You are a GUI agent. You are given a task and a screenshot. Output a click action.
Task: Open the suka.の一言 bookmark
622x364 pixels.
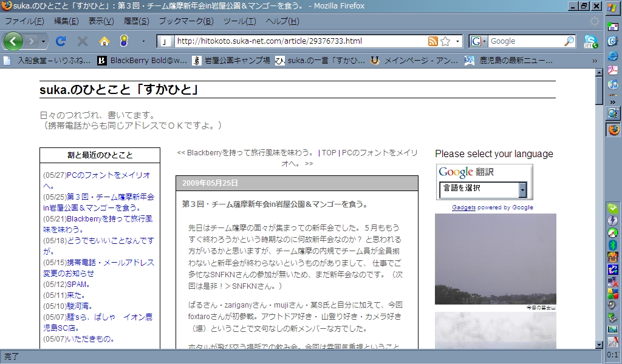[320, 61]
